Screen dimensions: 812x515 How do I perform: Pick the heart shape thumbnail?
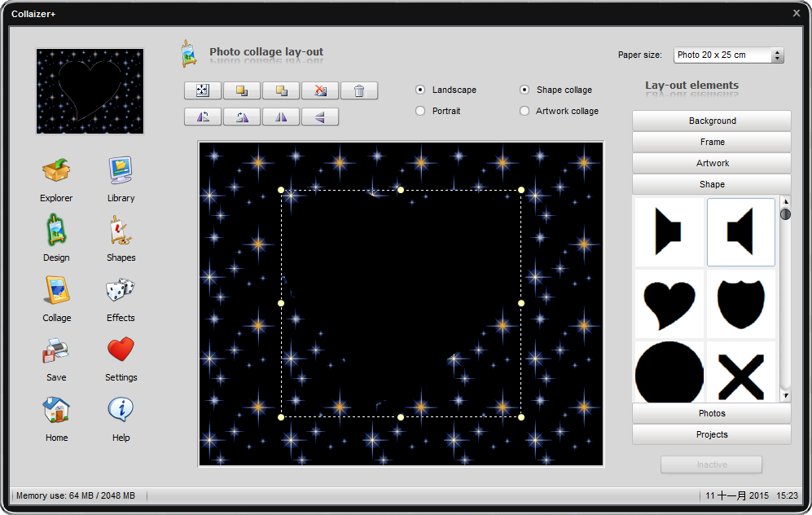(669, 303)
